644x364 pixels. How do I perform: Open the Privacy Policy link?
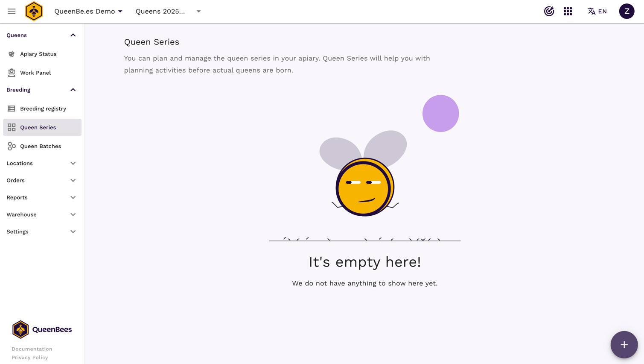[x=30, y=358]
